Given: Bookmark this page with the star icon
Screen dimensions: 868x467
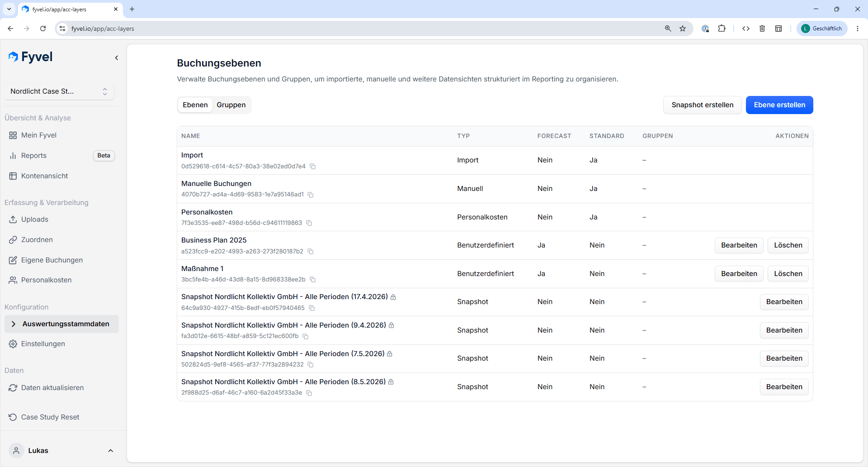Looking at the screenshot, I should point(683,29).
